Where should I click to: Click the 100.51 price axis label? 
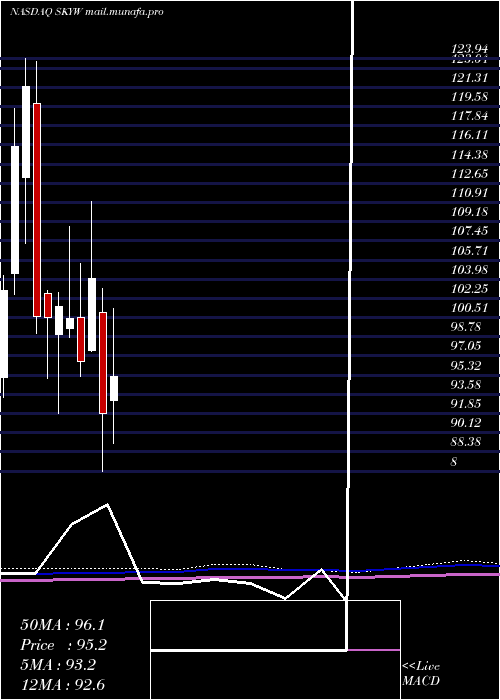pos(469,308)
